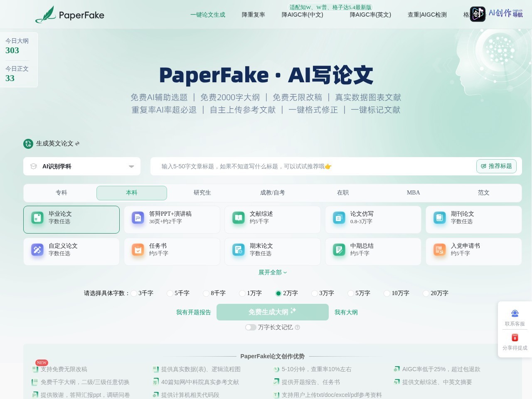Click the 适配知W、W普、格子达5.4最新版 badge

[x=331, y=7]
